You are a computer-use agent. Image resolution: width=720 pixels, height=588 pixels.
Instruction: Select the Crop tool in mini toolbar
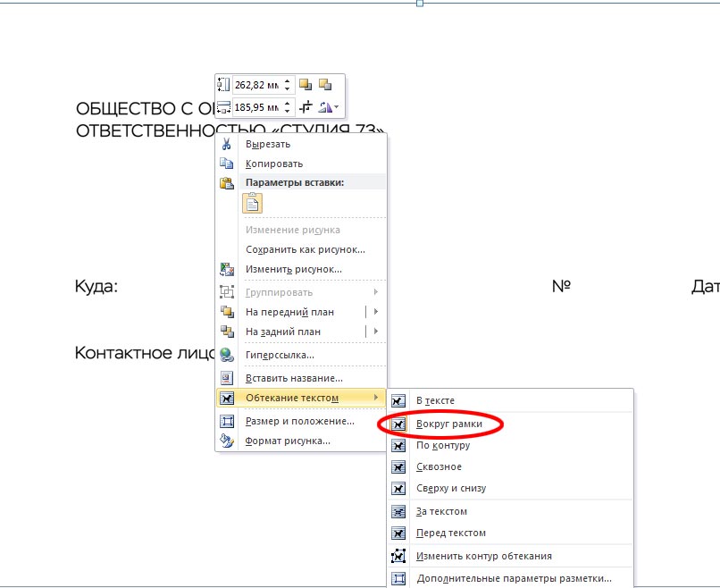click(x=306, y=107)
